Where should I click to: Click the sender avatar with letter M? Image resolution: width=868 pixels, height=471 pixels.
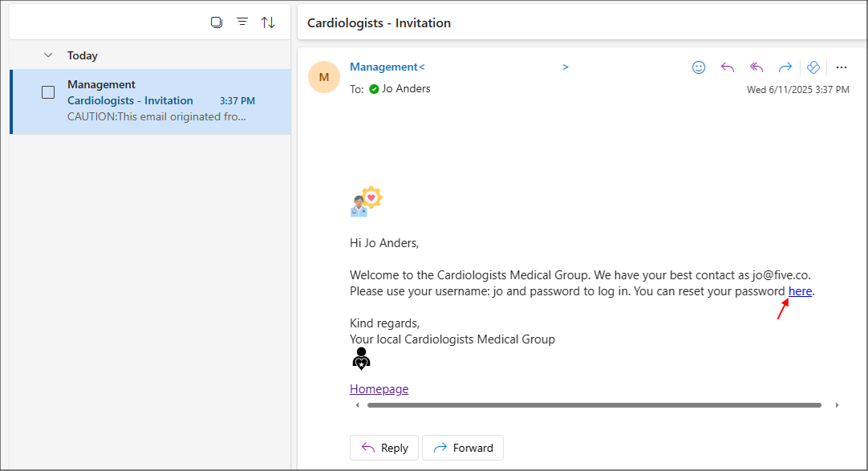click(x=324, y=77)
